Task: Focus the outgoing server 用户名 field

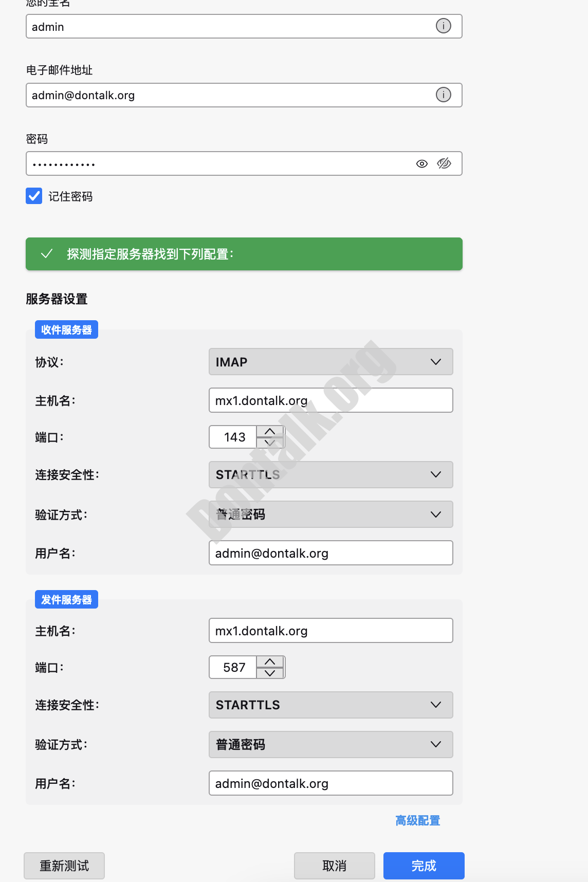Action: point(330,783)
